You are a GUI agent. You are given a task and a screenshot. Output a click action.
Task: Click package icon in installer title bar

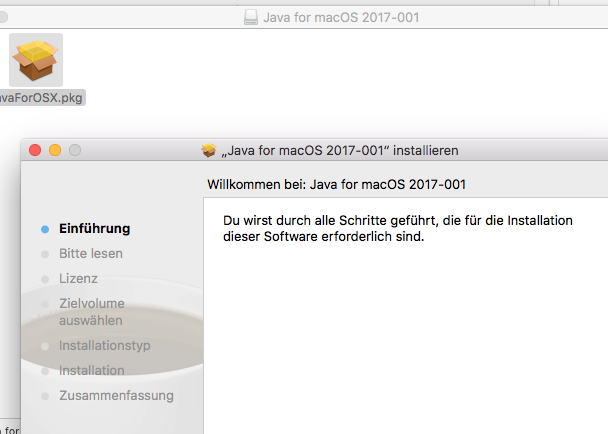[209, 150]
